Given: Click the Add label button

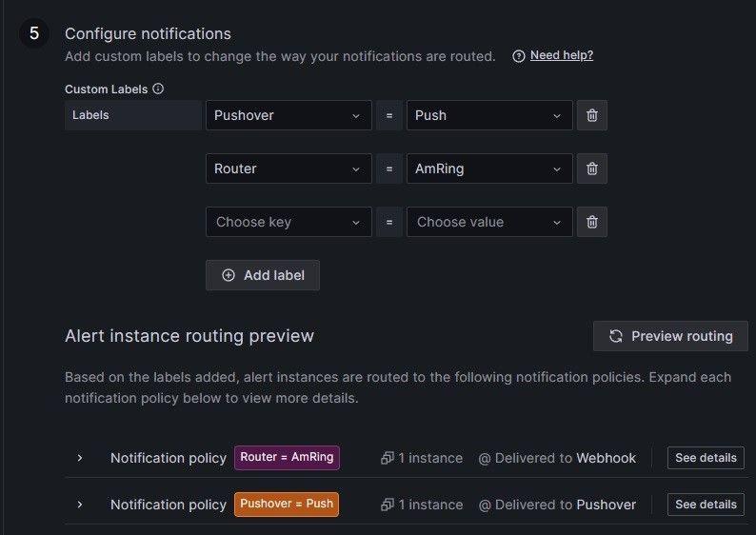Looking at the screenshot, I should [263, 275].
